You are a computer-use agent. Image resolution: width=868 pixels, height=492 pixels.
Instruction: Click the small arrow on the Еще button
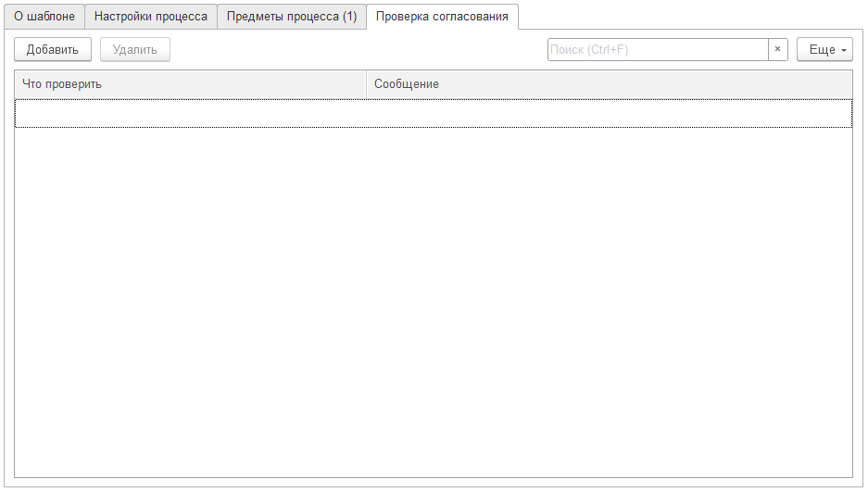(844, 50)
